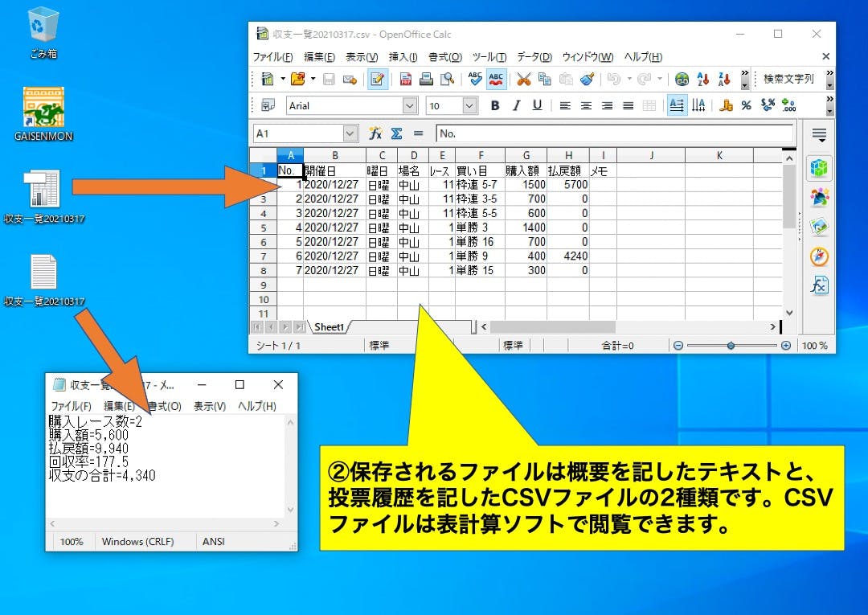Select the Sheet1 tab
868x615 pixels.
[x=329, y=327]
